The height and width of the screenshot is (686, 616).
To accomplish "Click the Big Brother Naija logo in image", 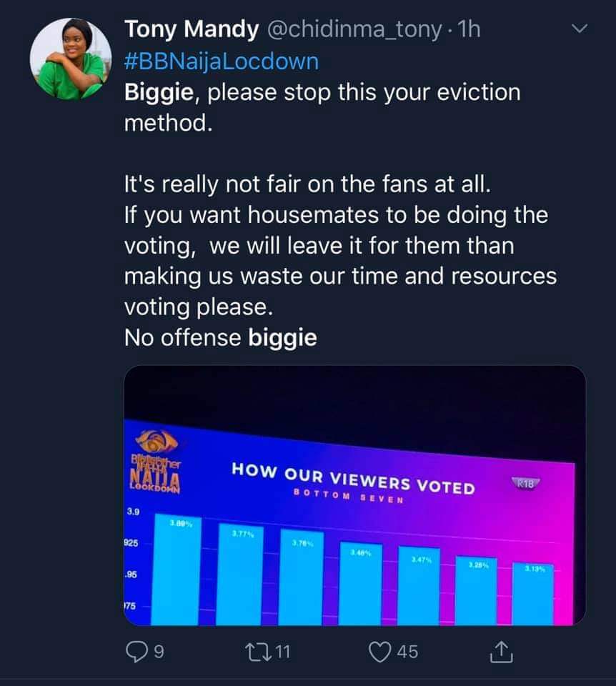I will [x=155, y=461].
